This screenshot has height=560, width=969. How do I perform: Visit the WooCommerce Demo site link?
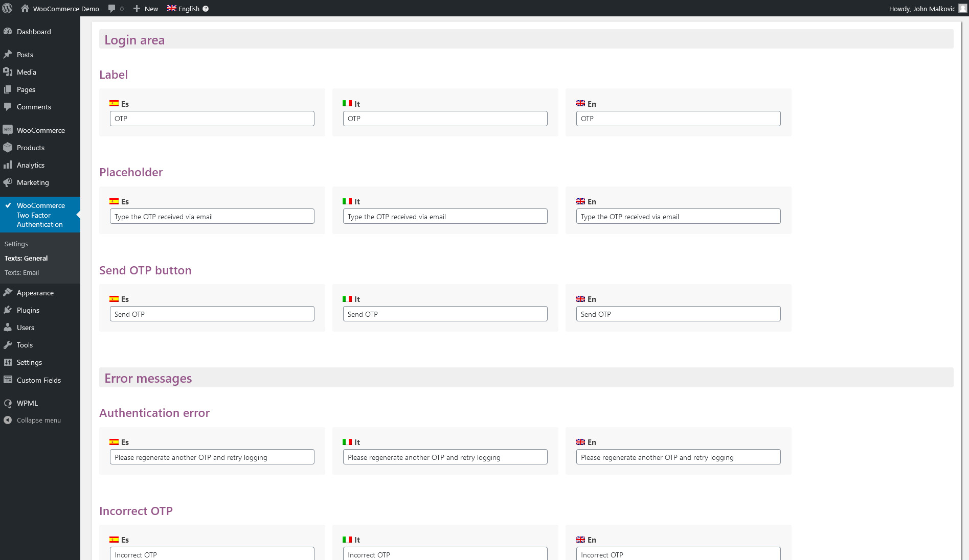tap(65, 9)
